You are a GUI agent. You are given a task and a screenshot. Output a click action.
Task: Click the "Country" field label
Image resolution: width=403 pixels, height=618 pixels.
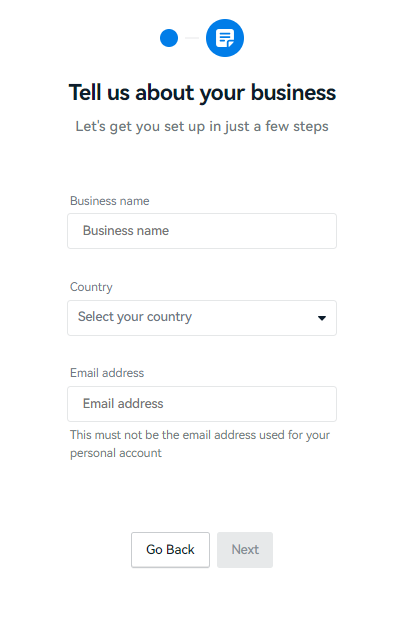point(91,287)
